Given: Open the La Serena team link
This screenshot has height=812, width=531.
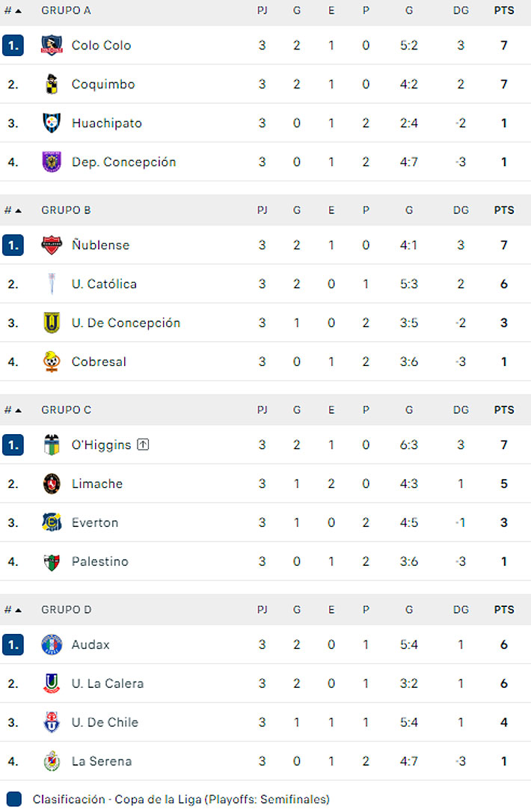Looking at the screenshot, I should pyautogui.click(x=102, y=761).
